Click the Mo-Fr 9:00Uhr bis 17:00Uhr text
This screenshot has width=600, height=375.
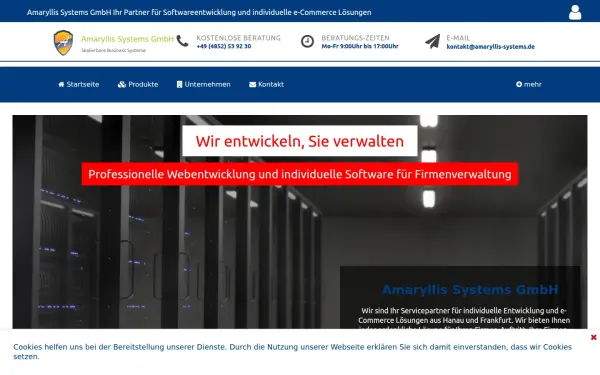(360, 46)
